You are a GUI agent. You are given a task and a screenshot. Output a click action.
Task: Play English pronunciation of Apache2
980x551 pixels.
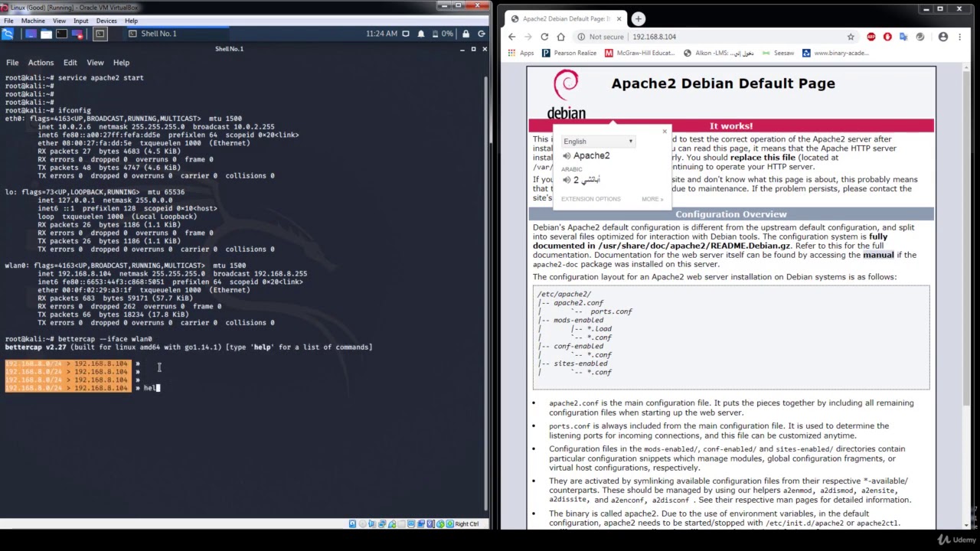coord(567,156)
